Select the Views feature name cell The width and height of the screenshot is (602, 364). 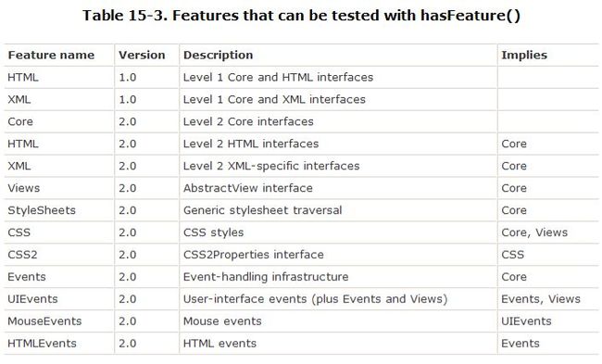[x=23, y=188]
